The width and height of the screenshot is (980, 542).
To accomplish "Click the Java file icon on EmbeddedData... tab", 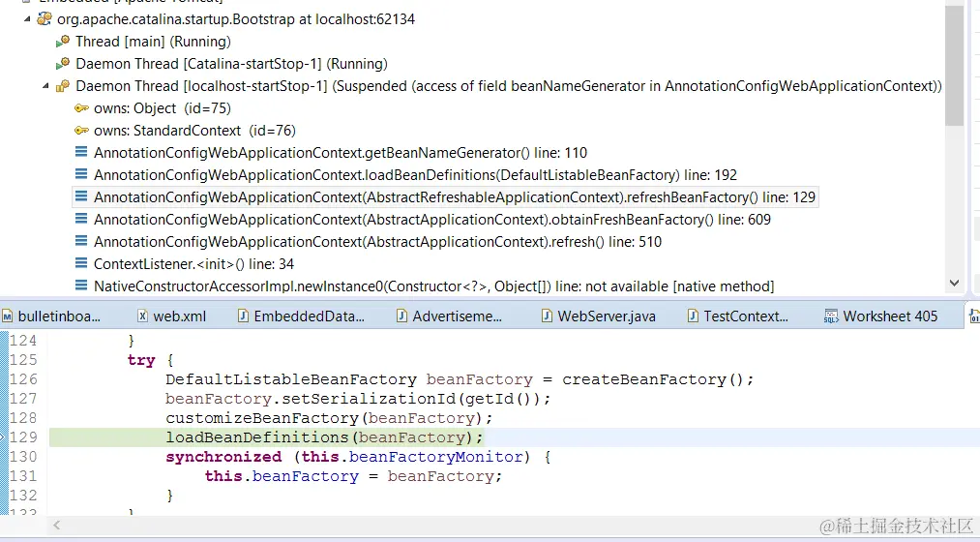I will (x=243, y=316).
